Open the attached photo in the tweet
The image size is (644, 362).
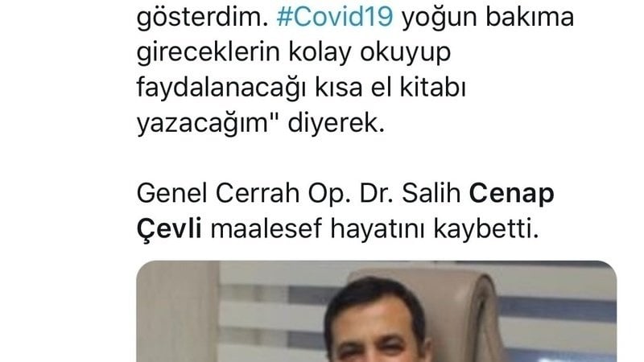point(376,311)
